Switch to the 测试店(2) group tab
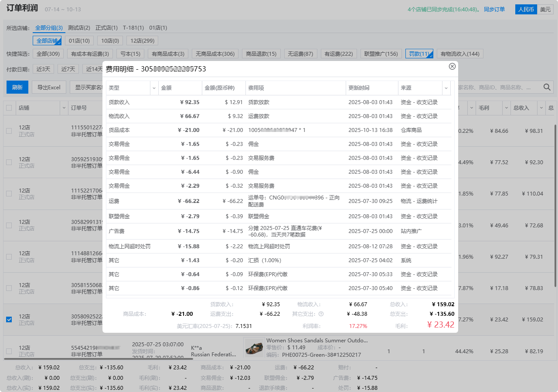558x392 pixels. (x=79, y=28)
